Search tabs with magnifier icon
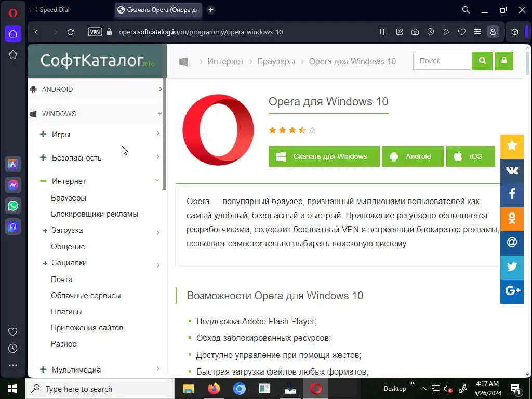This screenshot has width=532, height=399. coord(466,10)
